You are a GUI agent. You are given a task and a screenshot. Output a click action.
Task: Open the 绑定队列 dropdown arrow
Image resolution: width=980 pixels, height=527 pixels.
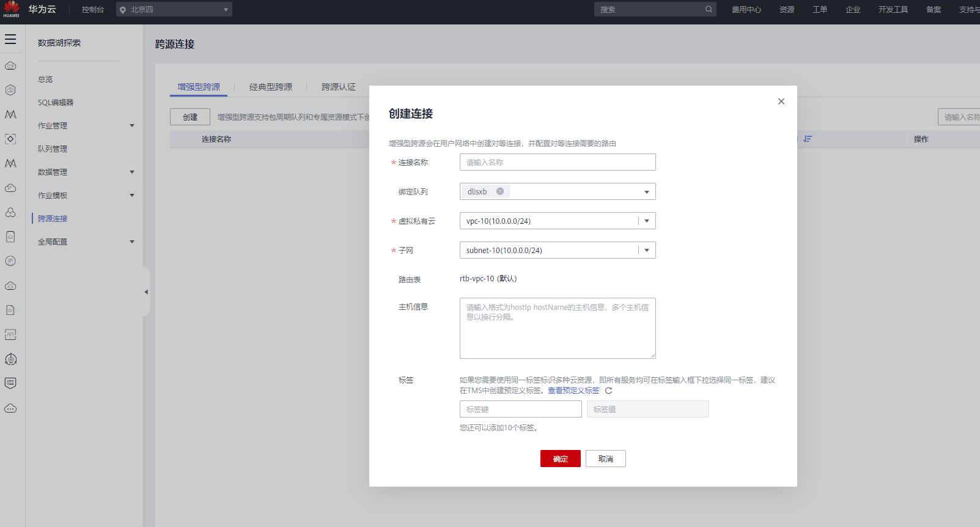647,192
